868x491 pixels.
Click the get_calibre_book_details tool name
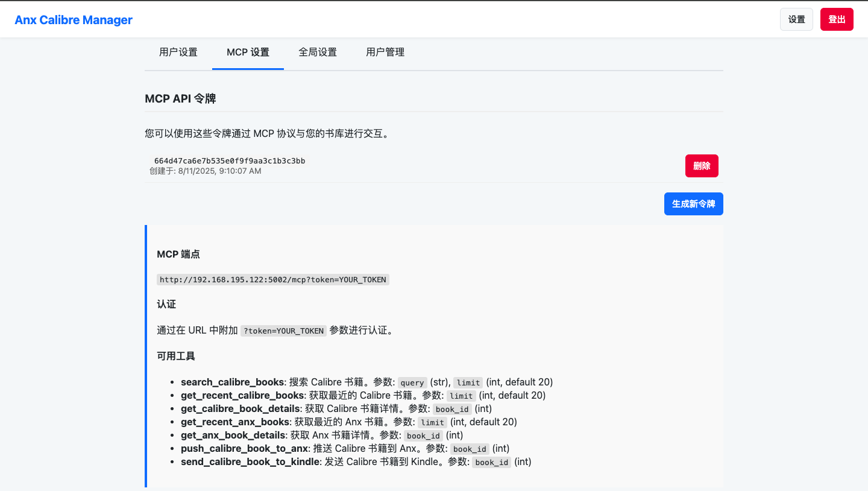(241, 409)
